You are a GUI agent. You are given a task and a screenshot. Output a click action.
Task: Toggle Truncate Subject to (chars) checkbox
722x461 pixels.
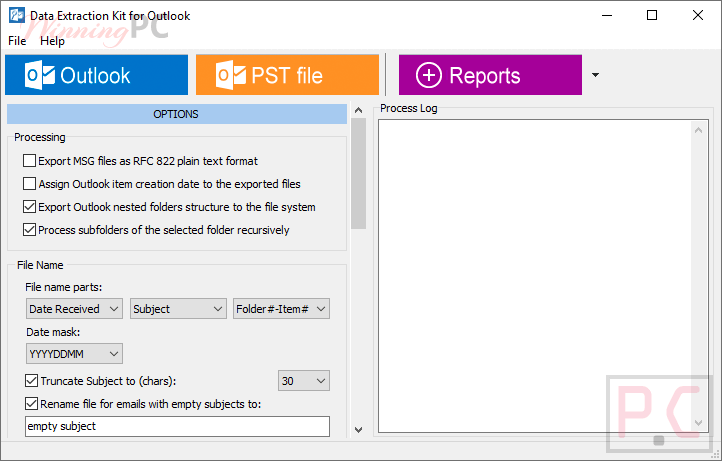point(31,381)
